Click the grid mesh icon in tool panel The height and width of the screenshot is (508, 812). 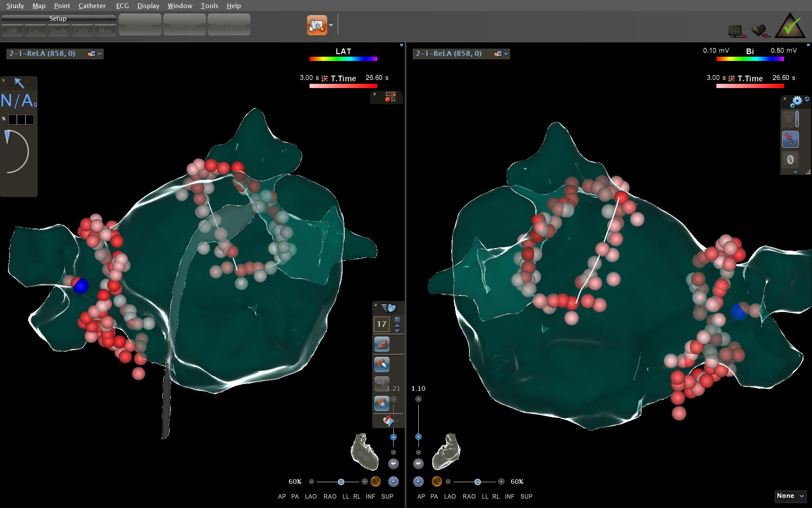[x=381, y=344]
